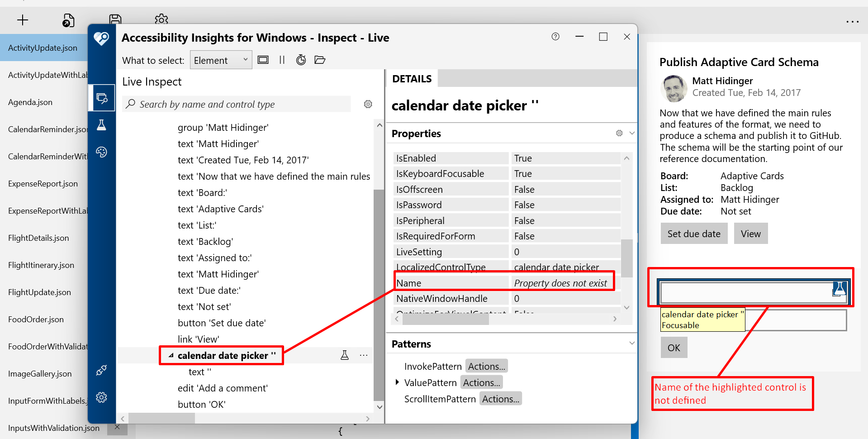Click the OK button in the adaptive card

pos(674,347)
